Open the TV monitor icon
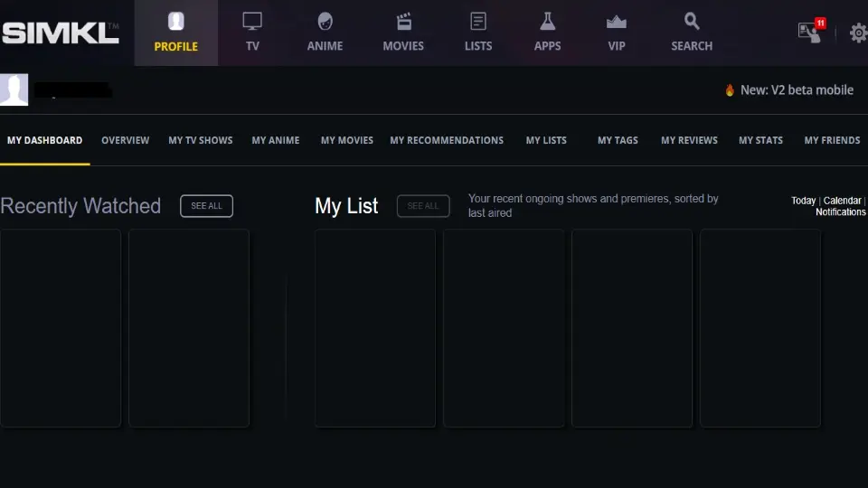Screen dimensions: 868x488 point(252,22)
